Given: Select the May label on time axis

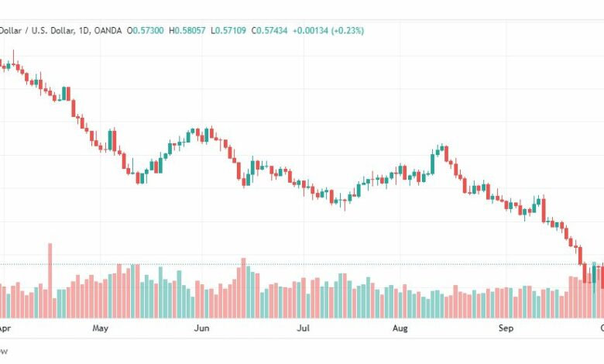Looking at the screenshot, I should point(100,328).
